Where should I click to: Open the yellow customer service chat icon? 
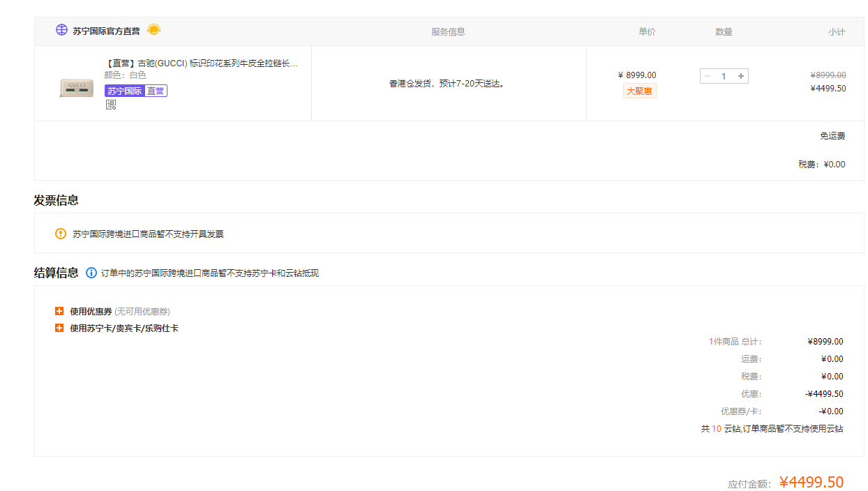(x=154, y=30)
